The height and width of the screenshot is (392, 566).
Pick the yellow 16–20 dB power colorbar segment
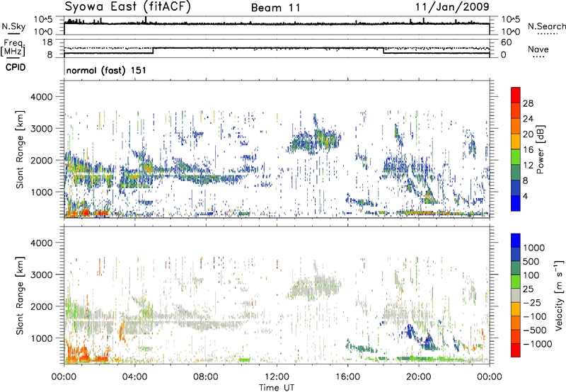pyautogui.click(x=516, y=142)
